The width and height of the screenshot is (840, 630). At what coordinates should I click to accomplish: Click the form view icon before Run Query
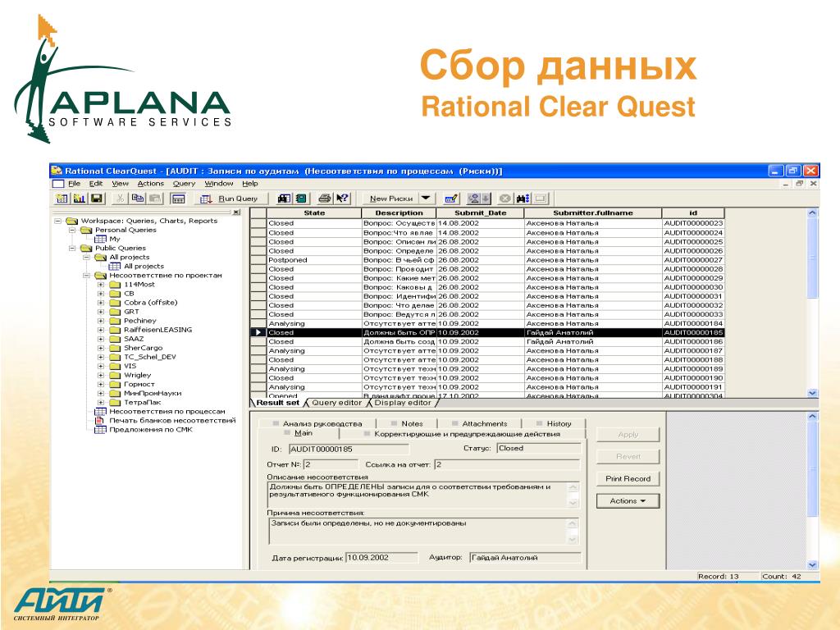click(178, 199)
